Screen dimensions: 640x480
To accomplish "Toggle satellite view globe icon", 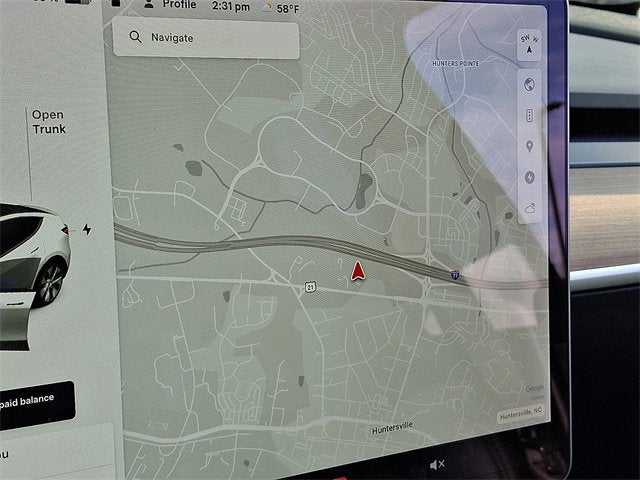I will point(529,85).
